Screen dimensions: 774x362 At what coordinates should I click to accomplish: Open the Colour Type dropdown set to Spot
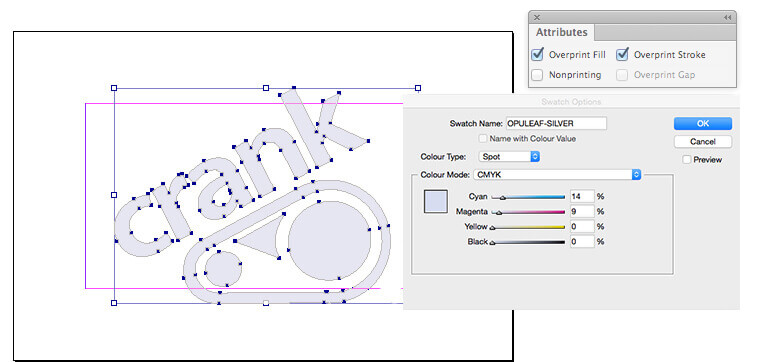[509, 157]
